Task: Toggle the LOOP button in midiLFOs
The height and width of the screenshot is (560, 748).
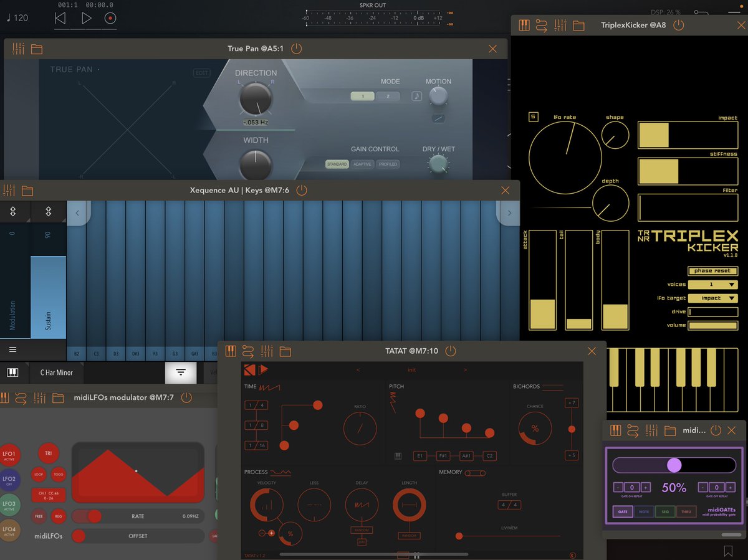Action: [39, 474]
